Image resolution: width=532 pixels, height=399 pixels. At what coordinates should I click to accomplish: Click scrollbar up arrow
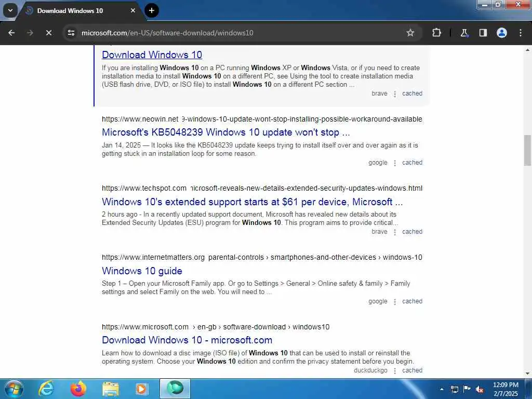528,50
